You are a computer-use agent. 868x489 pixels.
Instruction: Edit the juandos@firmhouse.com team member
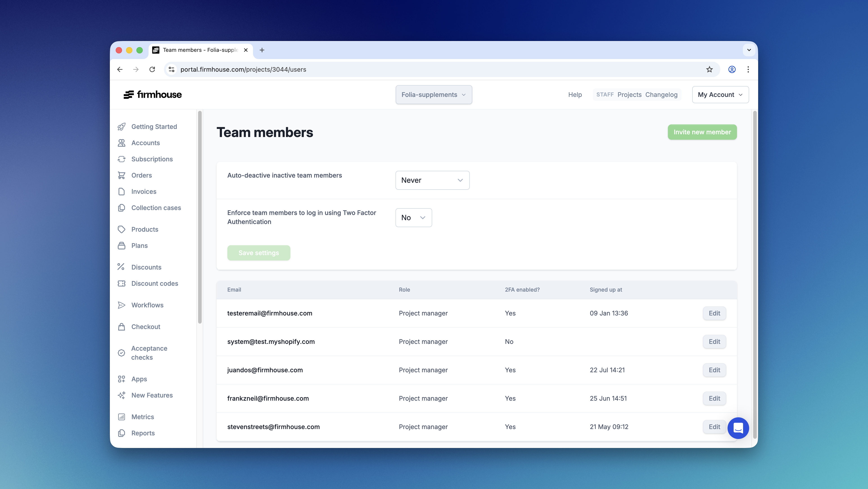tap(714, 370)
